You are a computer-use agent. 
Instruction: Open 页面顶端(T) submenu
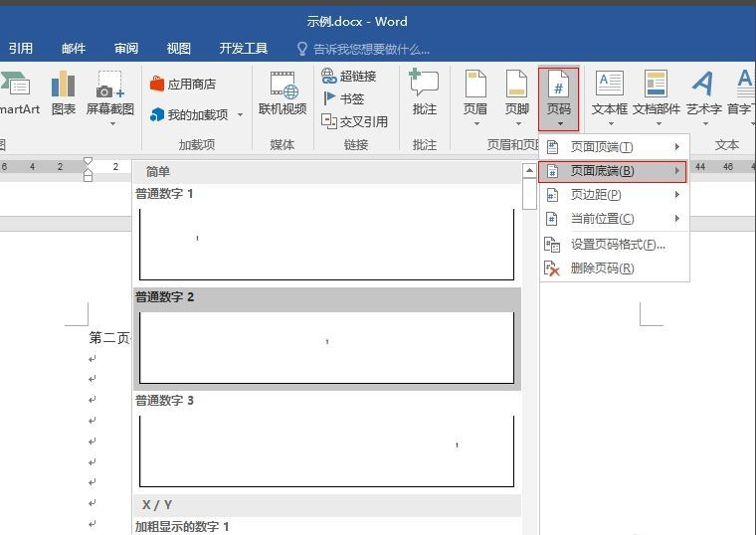(614, 146)
